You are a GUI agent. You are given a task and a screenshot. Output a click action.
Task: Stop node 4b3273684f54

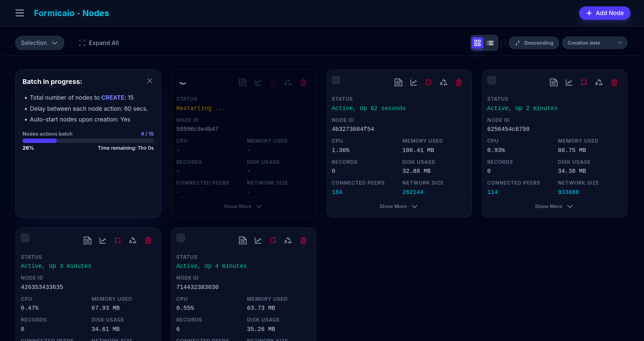[x=429, y=83]
